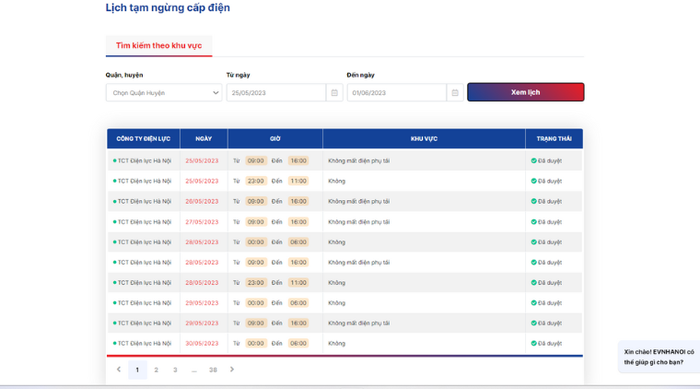Click the pagination ellipsis
This screenshot has height=389, width=700.
pyautogui.click(x=194, y=370)
